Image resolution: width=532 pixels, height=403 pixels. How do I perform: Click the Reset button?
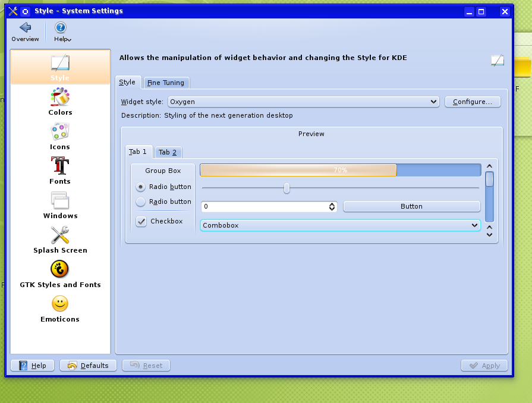146,366
